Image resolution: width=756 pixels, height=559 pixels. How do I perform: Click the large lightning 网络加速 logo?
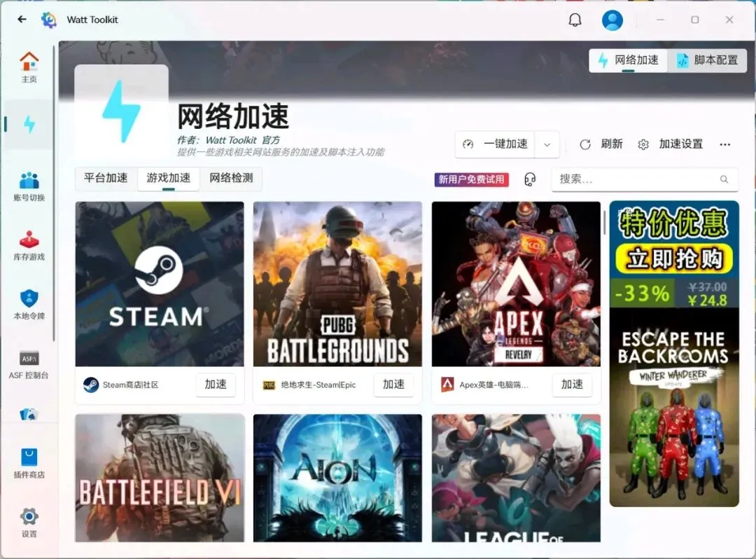122,111
